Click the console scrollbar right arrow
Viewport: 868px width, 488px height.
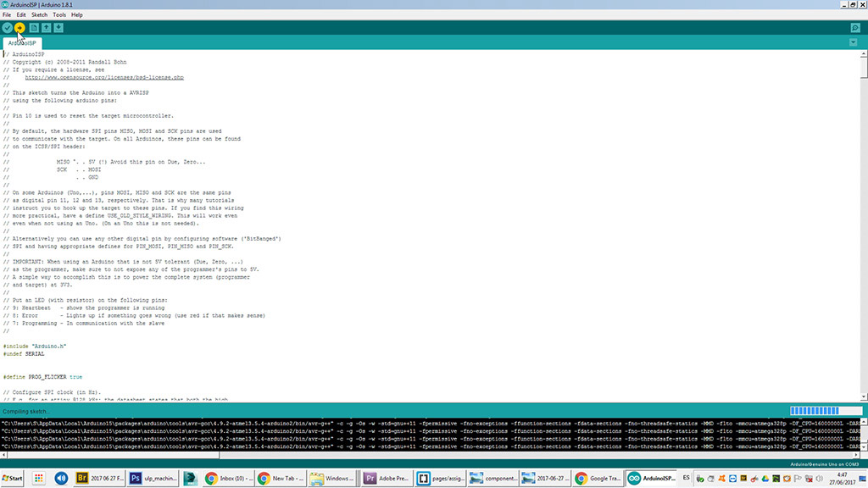click(857, 455)
